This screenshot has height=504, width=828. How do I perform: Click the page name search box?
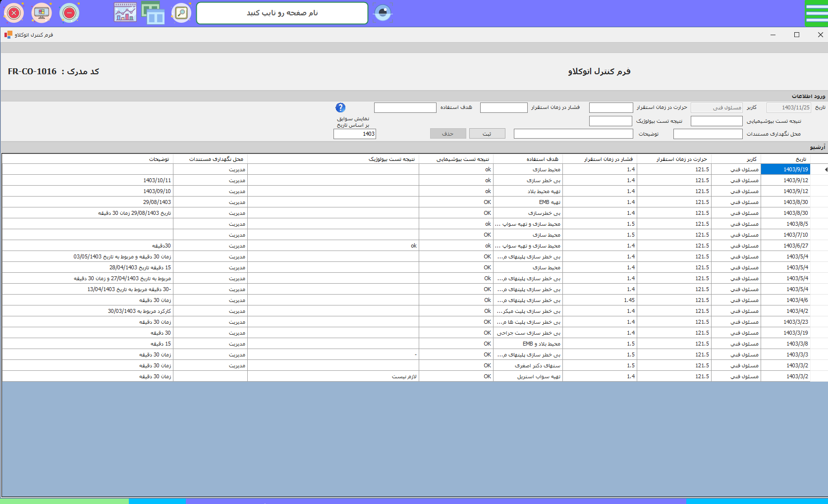tap(282, 13)
